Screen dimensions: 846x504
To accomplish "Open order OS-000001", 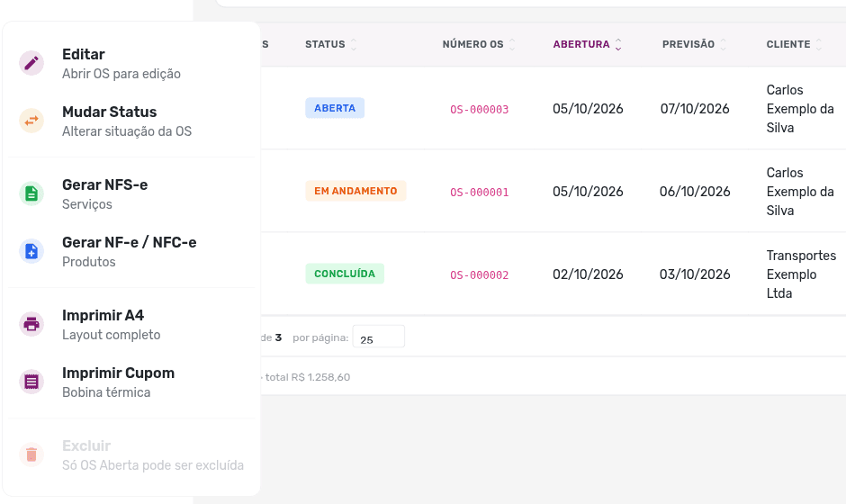I will [479, 192].
